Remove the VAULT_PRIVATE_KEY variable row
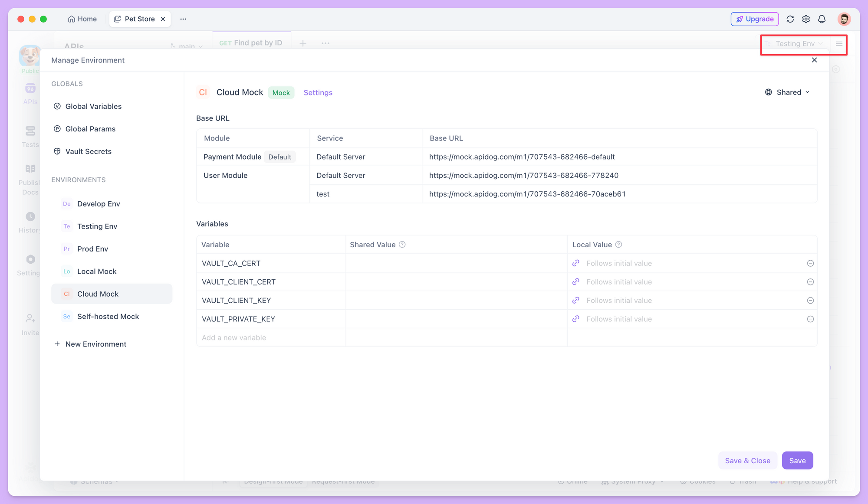This screenshot has width=868, height=504. (810, 319)
